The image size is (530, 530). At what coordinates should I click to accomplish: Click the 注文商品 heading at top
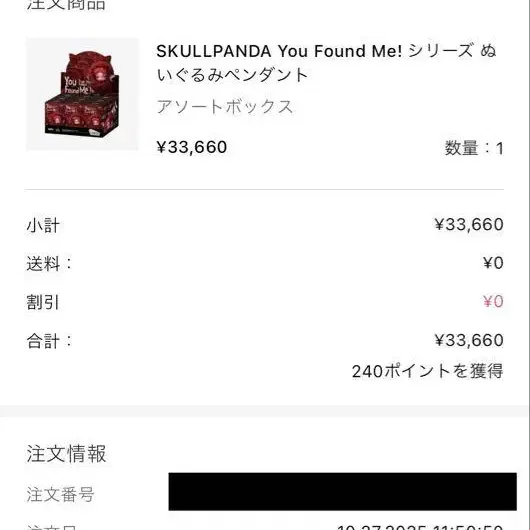coord(66,5)
